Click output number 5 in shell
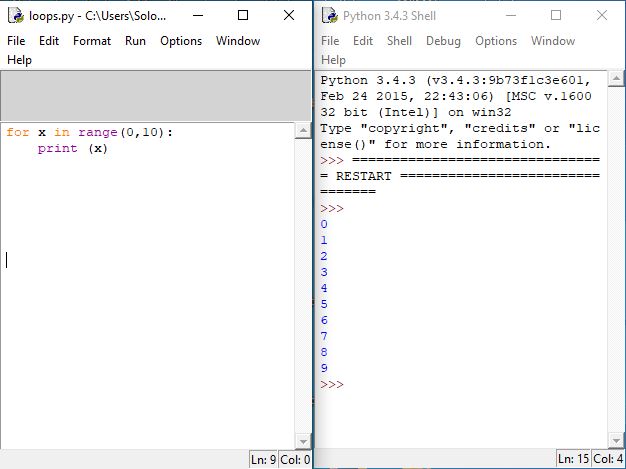 [x=324, y=304]
